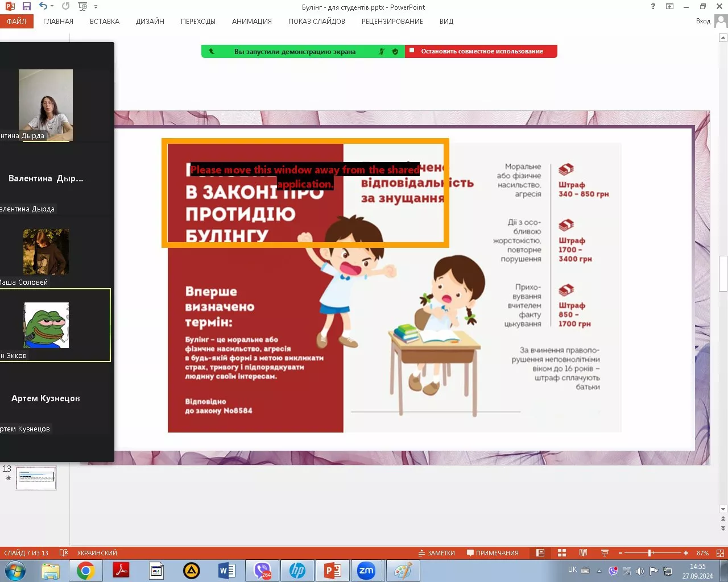The height and width of the screenshot is (582, 728).
Task: Open the ВИД ribbon tab
Action: coord(446,21)
